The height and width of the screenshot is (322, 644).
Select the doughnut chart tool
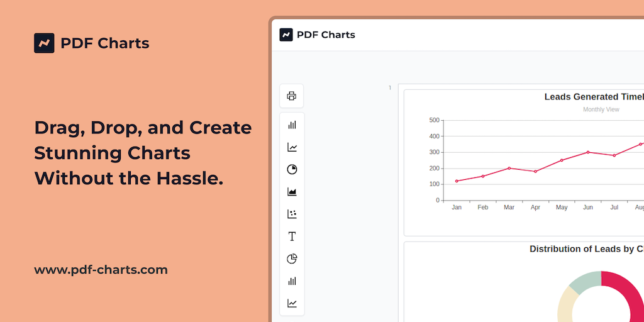pos(292,259)
